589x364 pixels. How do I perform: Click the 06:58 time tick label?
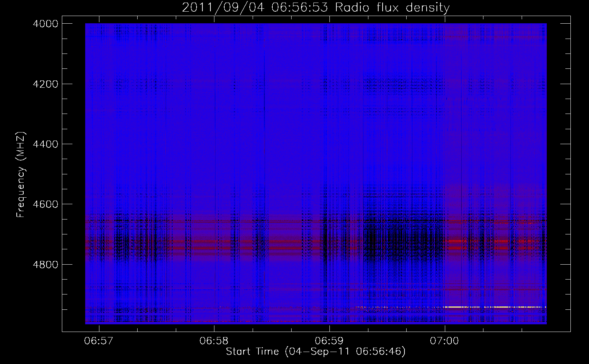pos(214,341)
